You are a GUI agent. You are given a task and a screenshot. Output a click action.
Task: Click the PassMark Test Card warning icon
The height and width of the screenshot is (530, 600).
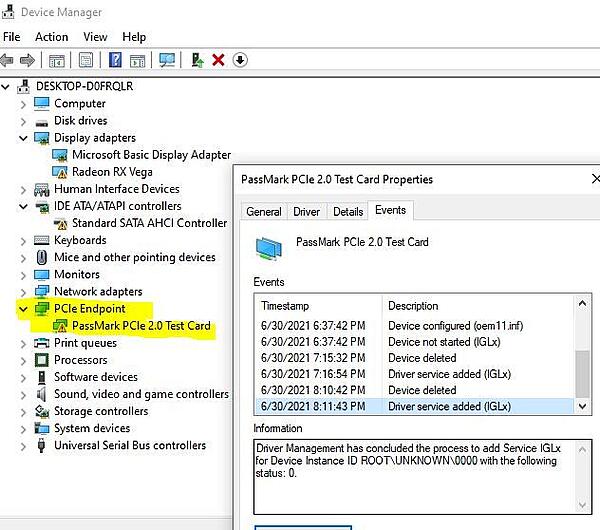[60, 326]
